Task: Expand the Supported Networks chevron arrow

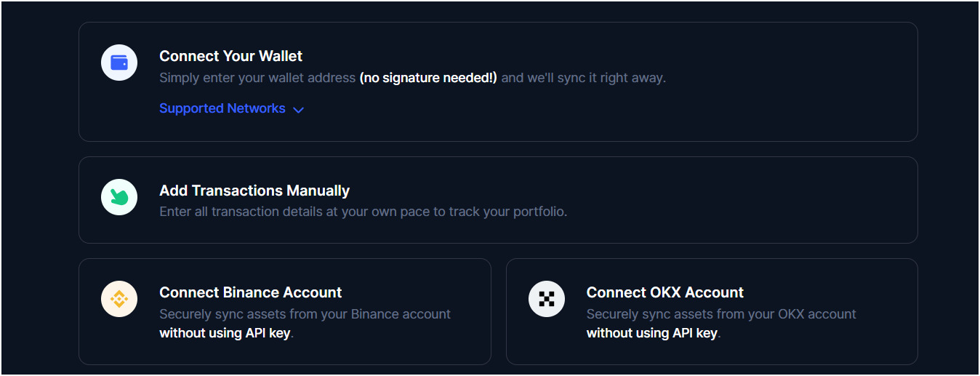Action: 298,110
